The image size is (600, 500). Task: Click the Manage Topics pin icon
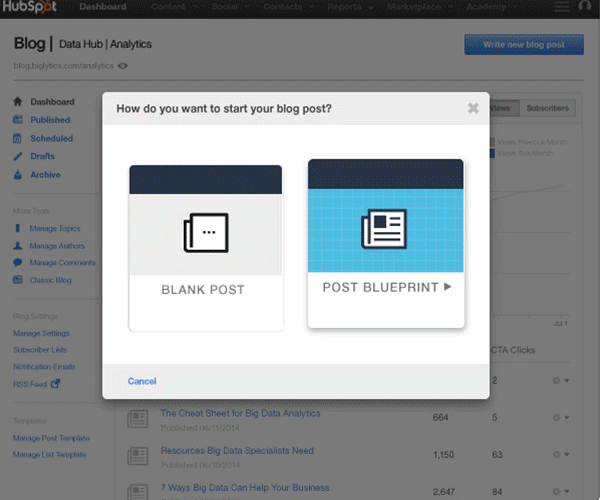(x=18, y=228)
